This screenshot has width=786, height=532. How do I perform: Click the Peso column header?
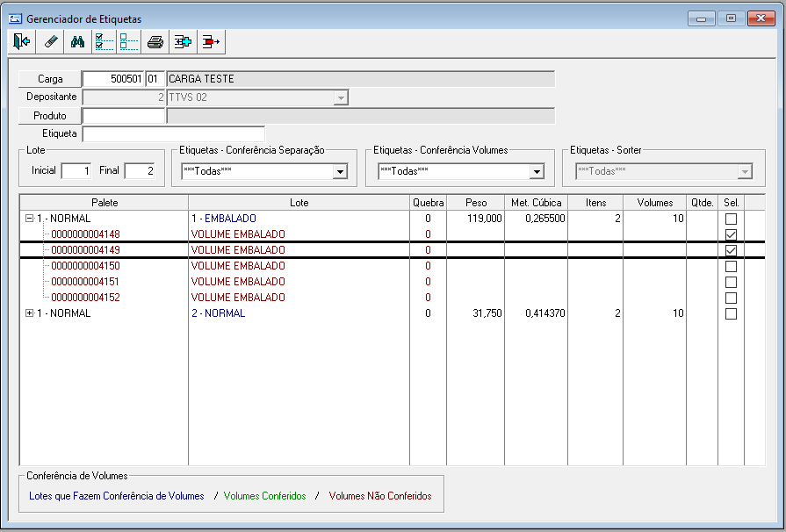pyautogui.click(x=476, y=203)
